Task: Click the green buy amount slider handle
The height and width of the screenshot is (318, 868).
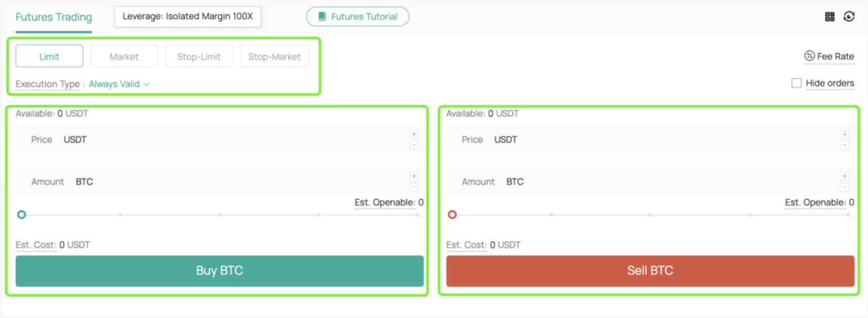Action: point(22,214)
